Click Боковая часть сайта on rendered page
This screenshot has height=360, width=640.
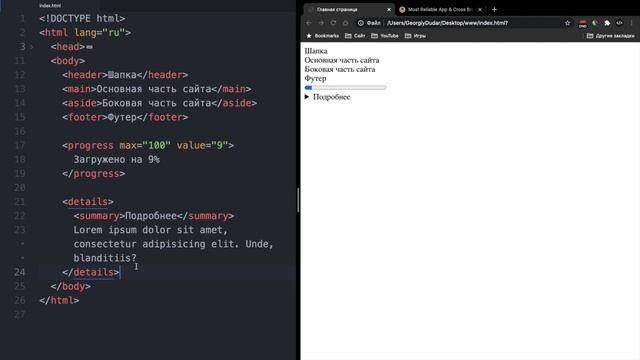tap(340, 69)
